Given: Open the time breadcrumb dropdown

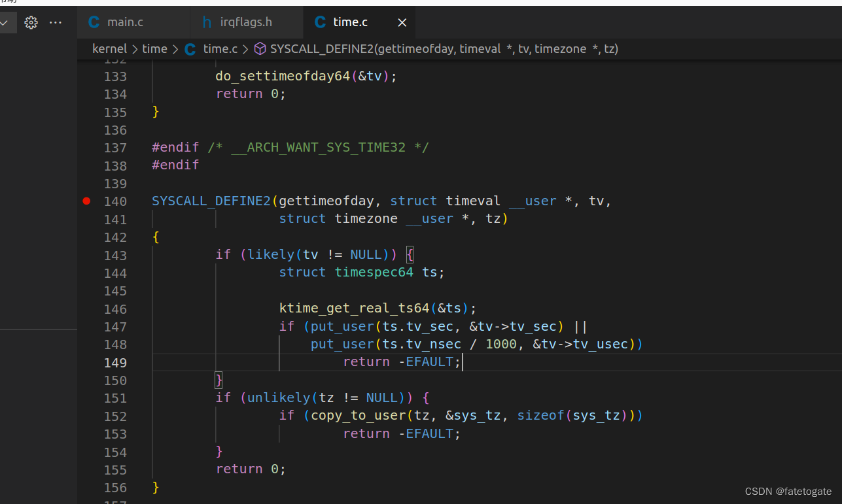Looking at the screenshot, I should click(x=154, y=48).
